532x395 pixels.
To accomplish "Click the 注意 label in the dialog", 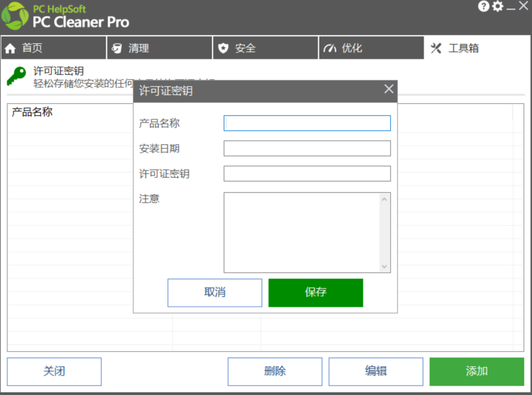I will point(149,198).
